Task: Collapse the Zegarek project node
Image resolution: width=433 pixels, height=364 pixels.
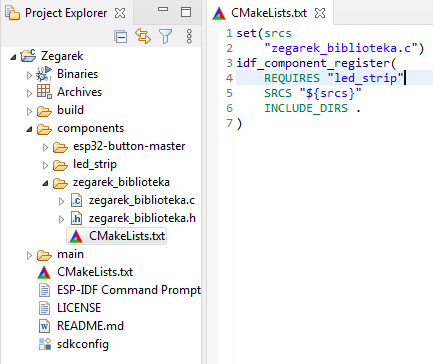Action: pyautogui.click(x=13, y=57)
